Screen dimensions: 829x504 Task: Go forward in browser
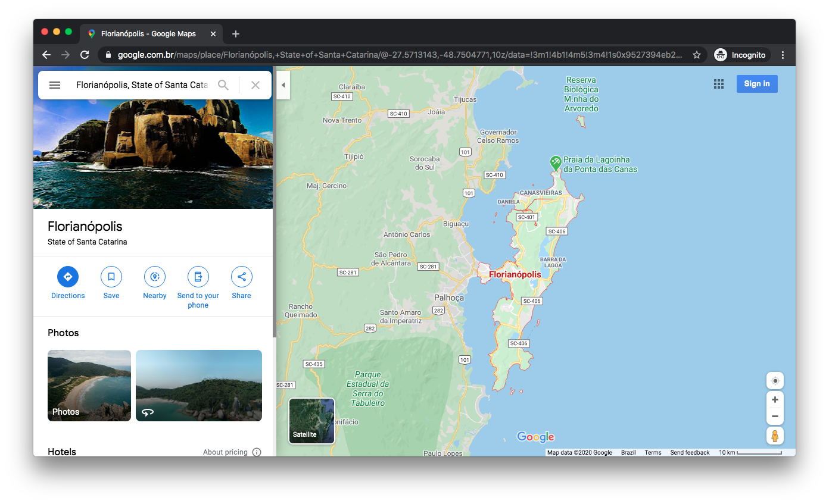pos(66,55)
